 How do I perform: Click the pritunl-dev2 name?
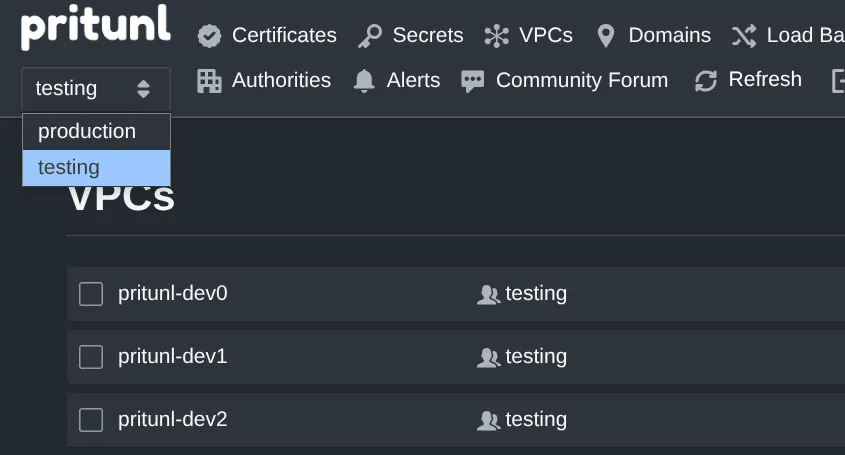[172, 419]
